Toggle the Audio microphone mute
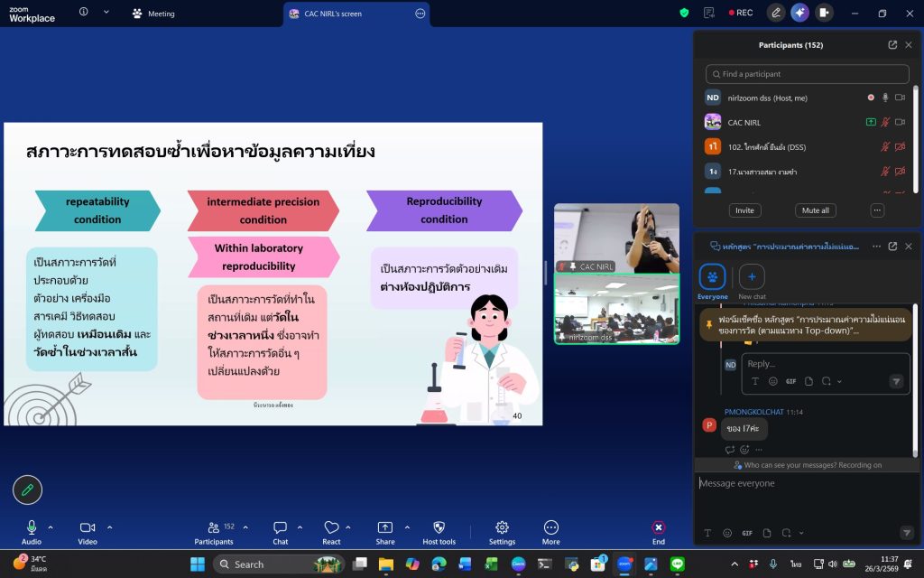924x578 pixels. (32, 527)
